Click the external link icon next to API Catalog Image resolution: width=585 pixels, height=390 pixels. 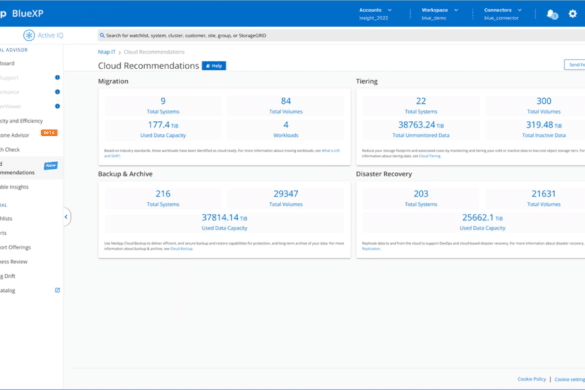click(57, 290)
